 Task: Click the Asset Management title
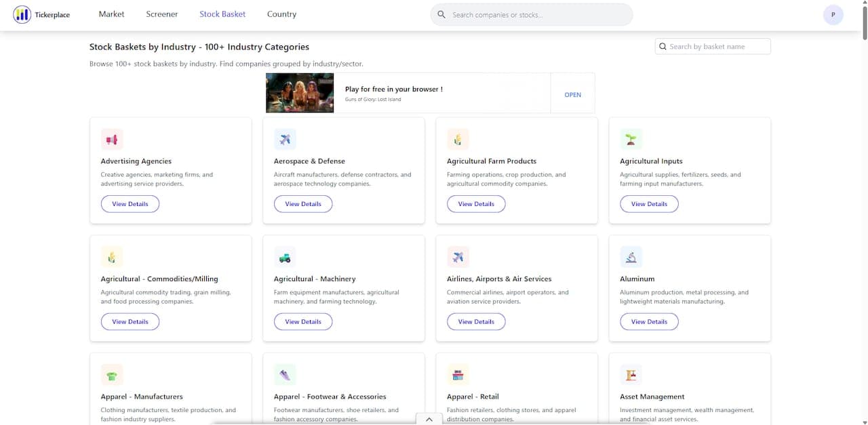click(x=652, y=397)
